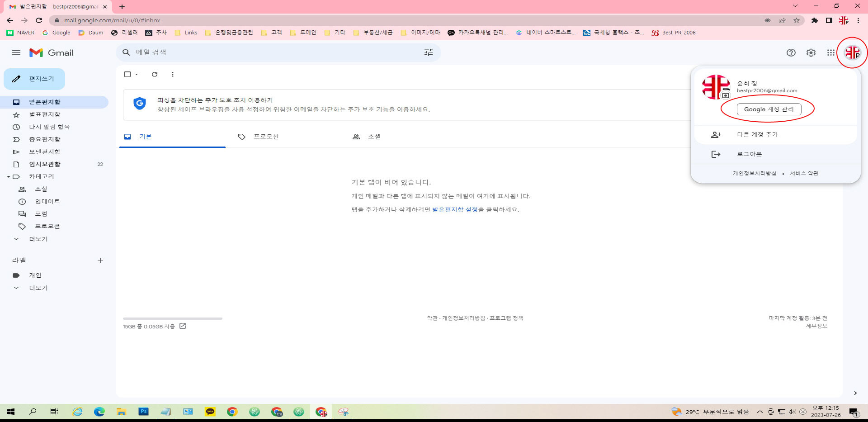Create a new label with plus icon
868x422 pixels.
(100, 260)
